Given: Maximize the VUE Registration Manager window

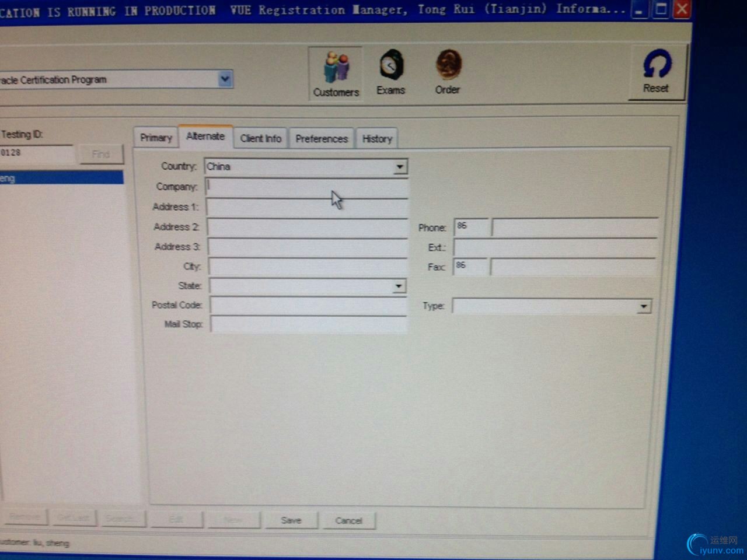Looking at the screenshot, I should pyautogui.click(x=661, y=9).
